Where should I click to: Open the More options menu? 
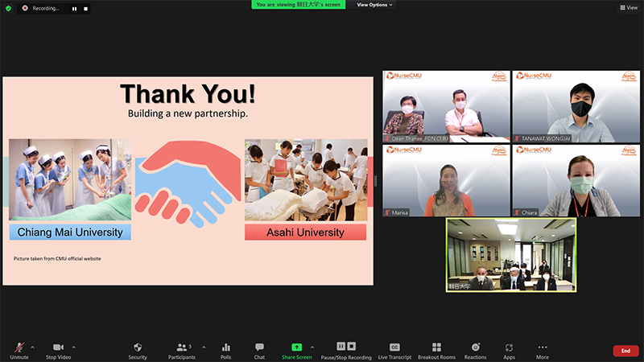pyautogui.click(x=542, y=351)
